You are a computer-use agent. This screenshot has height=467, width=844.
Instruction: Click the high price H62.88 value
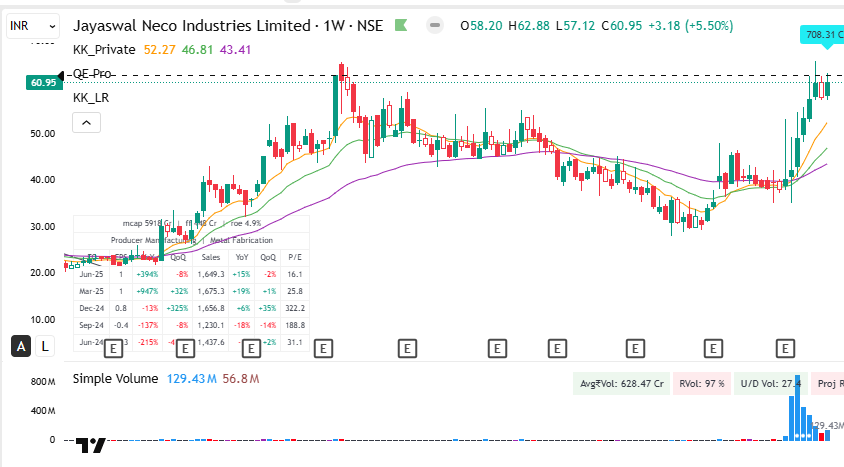(529, 26)
